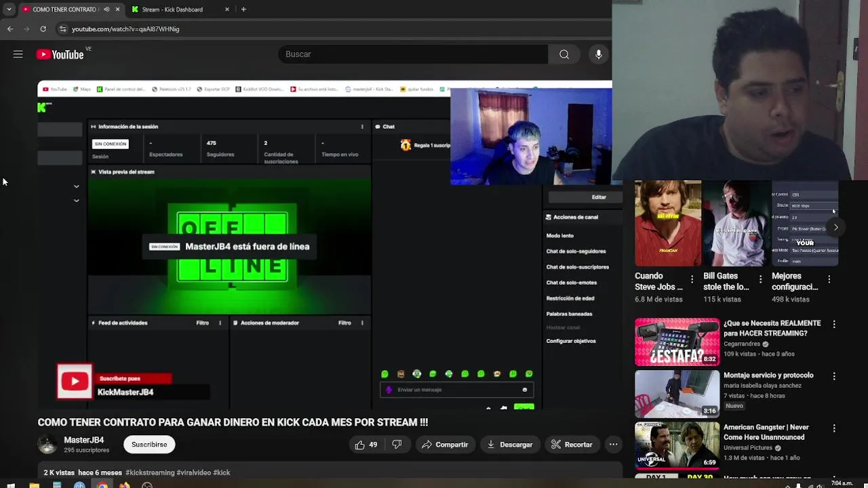868x488 pixels.
Task: Click the Compartir button
Action: 445,445
